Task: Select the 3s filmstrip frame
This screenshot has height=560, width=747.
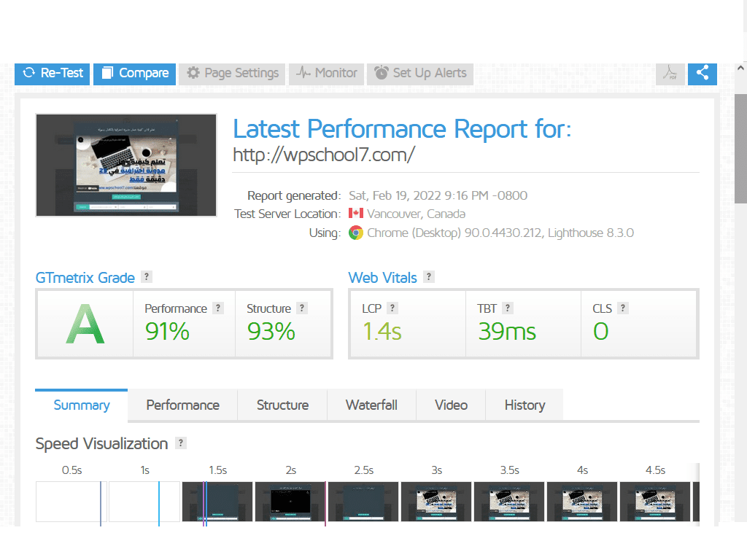Action: [436, 502]
